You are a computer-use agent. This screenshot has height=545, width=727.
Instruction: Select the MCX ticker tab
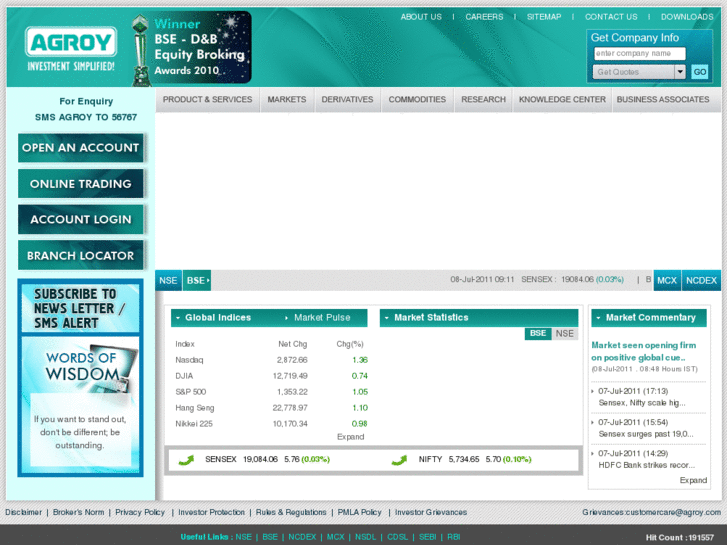coord(667,281)
